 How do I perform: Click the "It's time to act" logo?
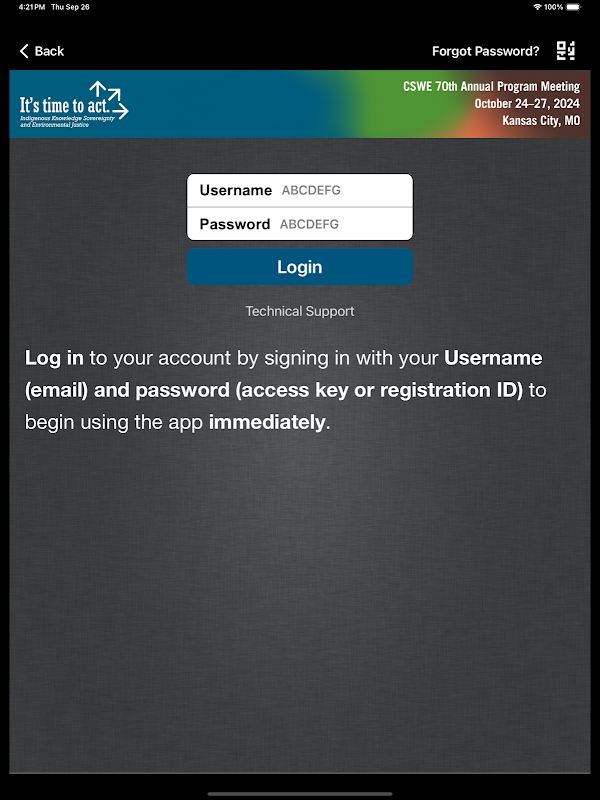(74, 104)
